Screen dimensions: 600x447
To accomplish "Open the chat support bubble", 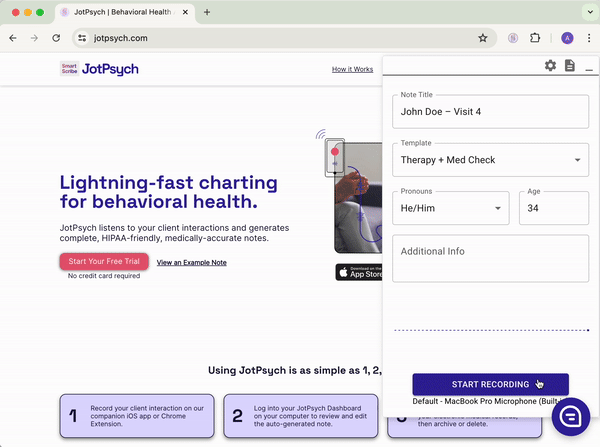I will click(571, 417).
